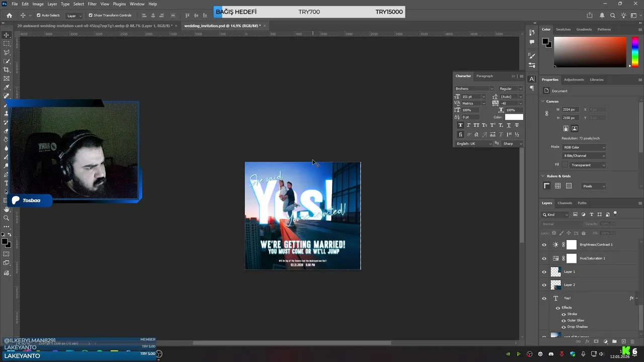Collapse the Canvas section
The height and width of the screenshot is (362, 644).
pyautogui.click(x=543, y=101)
